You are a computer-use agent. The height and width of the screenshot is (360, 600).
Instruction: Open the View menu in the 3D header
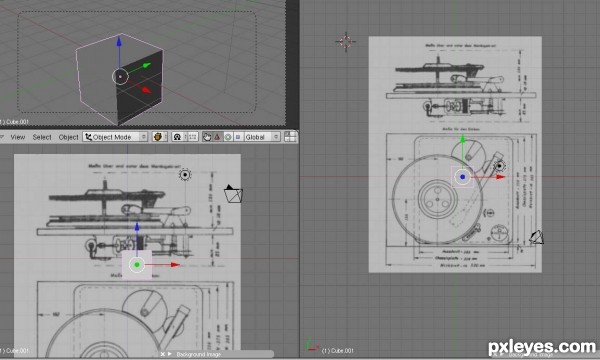18,137
